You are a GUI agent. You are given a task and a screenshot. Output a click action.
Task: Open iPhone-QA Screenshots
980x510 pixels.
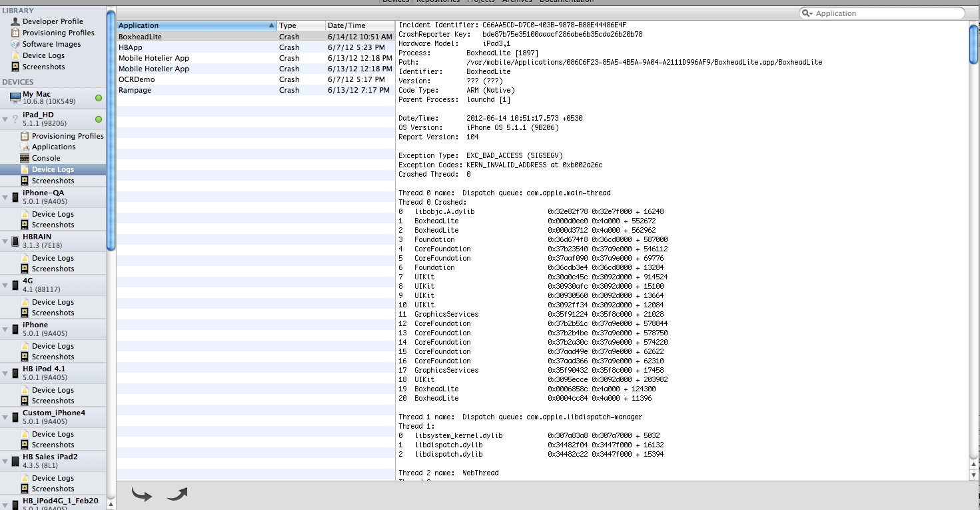pyautogui.click(x=53, y=225)
